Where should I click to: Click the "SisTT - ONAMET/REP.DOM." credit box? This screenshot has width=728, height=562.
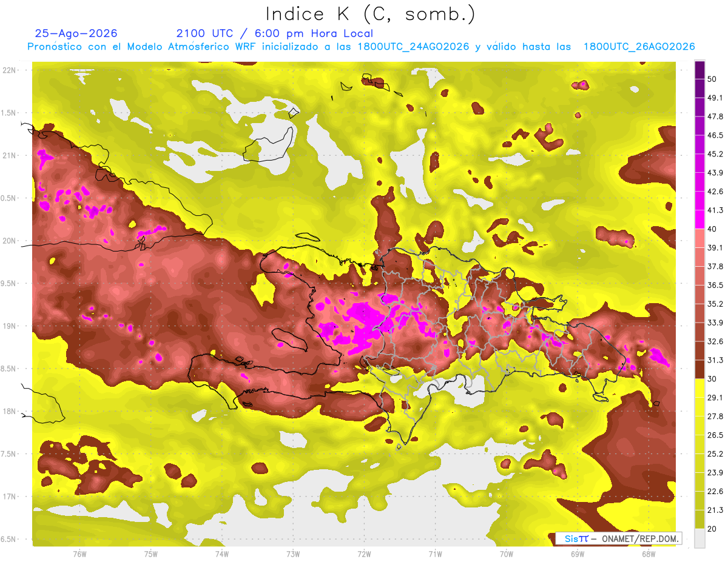point(618,539)
